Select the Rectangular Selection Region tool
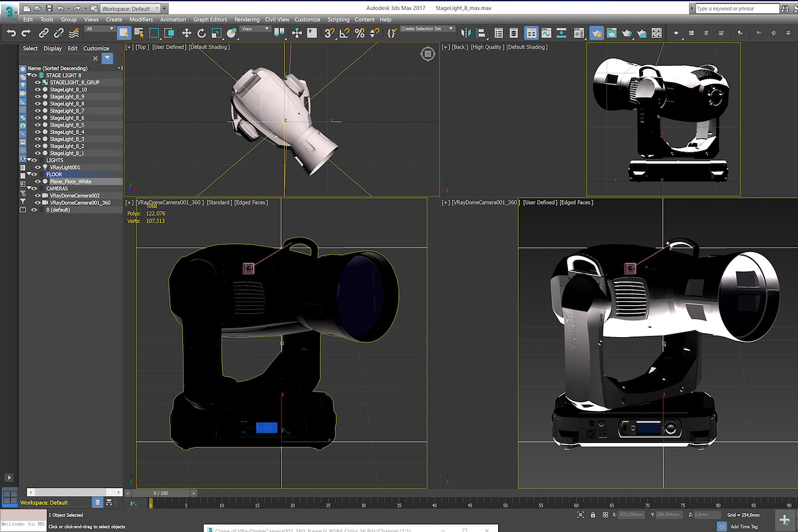The height and width of the screenshot is (532, 798). 154,33
